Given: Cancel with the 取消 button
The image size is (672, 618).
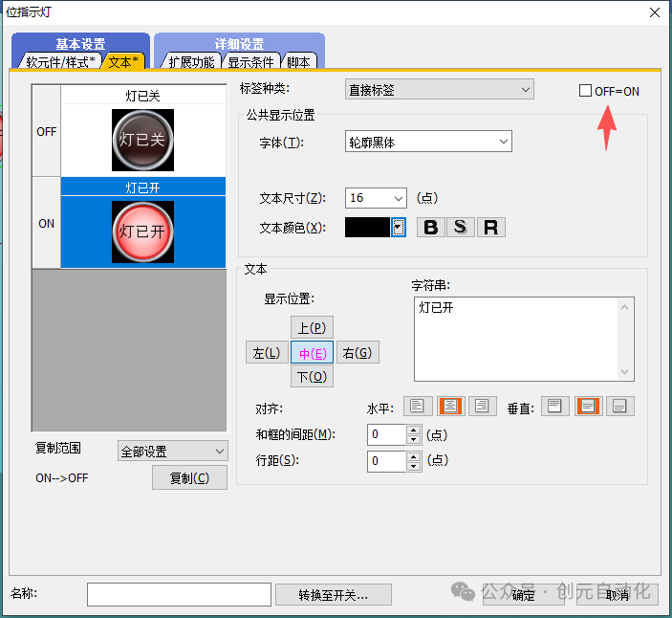Looking at the screenshot, I should coord(618,595).
